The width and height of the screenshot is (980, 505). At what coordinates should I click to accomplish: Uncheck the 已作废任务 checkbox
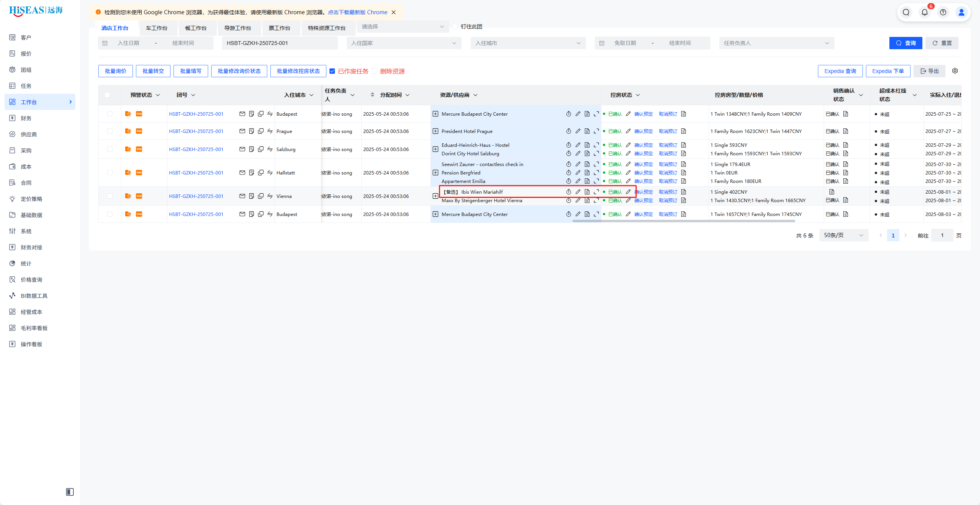pyautogui.click(x=332, y=71)
